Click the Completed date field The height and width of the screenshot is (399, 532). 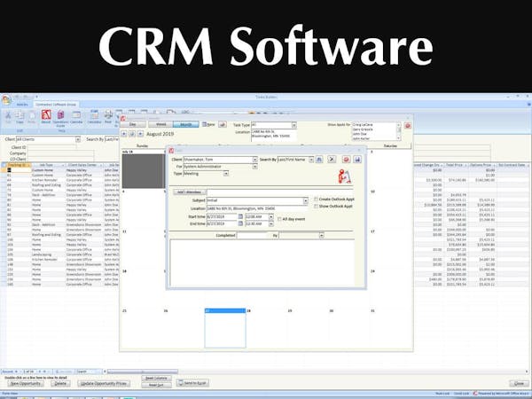[x=253, y=235]
